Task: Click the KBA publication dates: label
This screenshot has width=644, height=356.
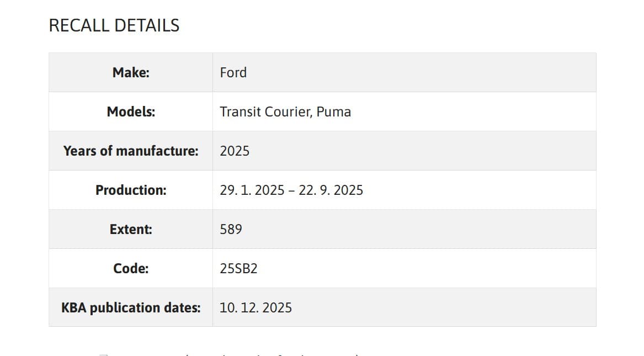Action: tap(131, 307)
